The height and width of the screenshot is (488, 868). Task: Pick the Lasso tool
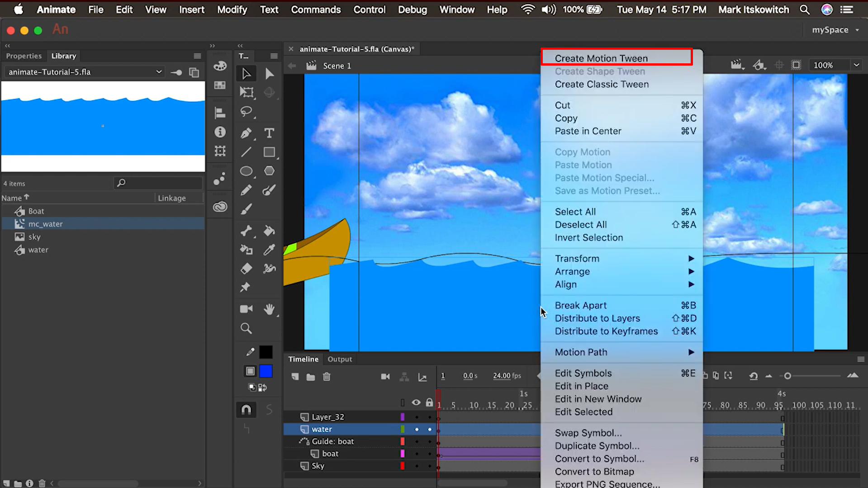246,111
